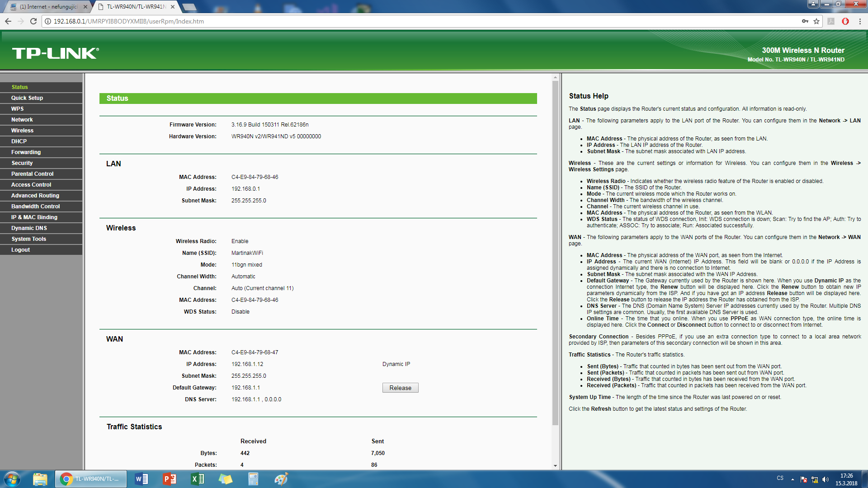Select DHCP in the sidebar
Viewport: 868px width, 488px height.
point(19,141)
